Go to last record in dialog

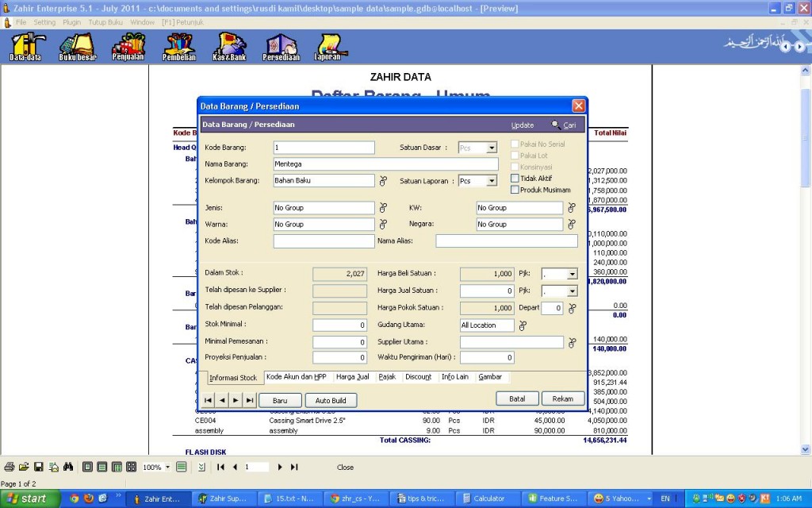point(250,400)
